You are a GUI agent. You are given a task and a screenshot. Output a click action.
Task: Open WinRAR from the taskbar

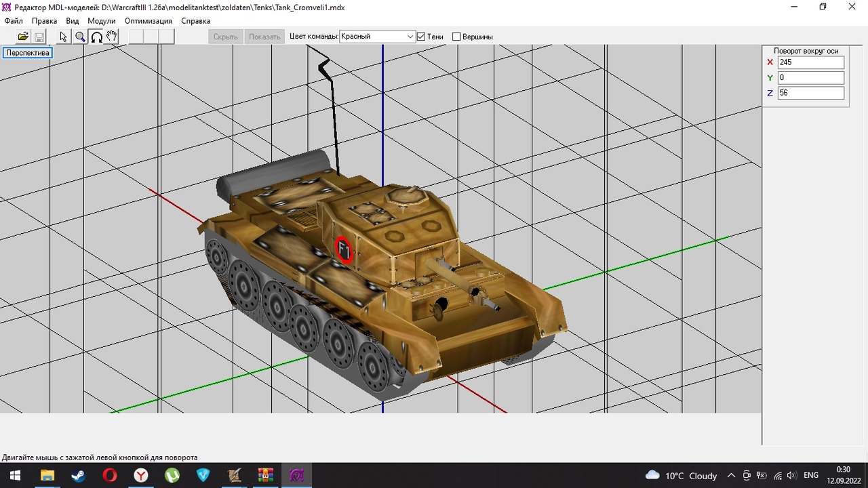(265, 475)
